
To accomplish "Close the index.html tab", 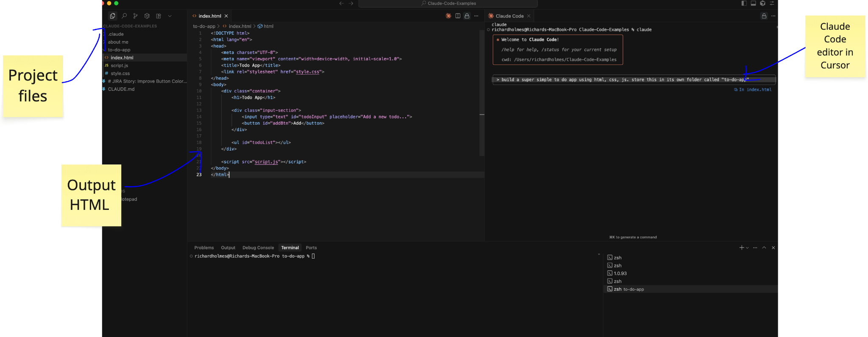I will [x=226, y=16].
